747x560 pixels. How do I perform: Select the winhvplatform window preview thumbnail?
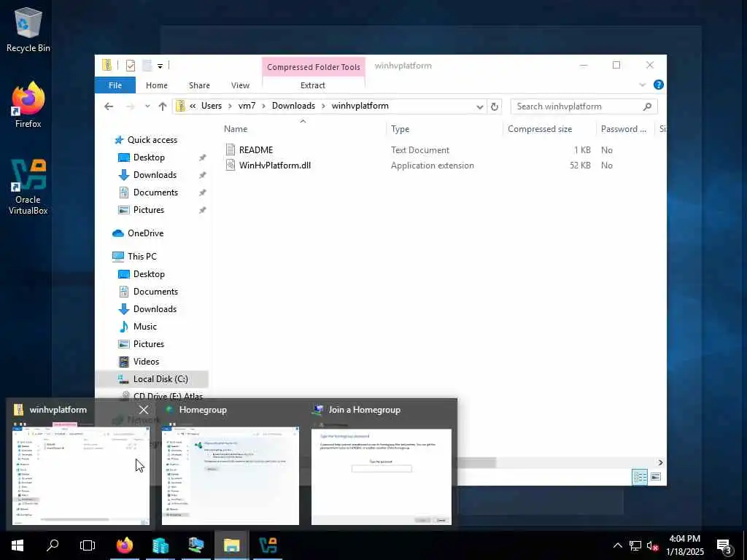[80, 475]
